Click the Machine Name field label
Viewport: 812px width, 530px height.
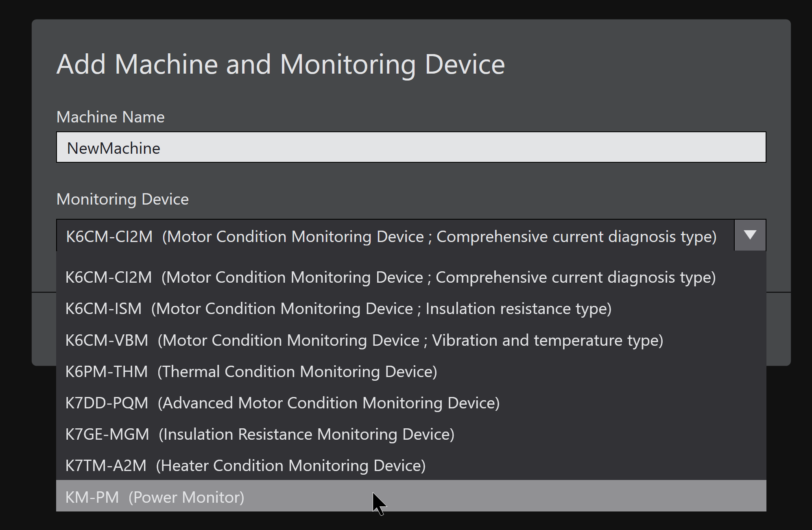coord(110,117)
